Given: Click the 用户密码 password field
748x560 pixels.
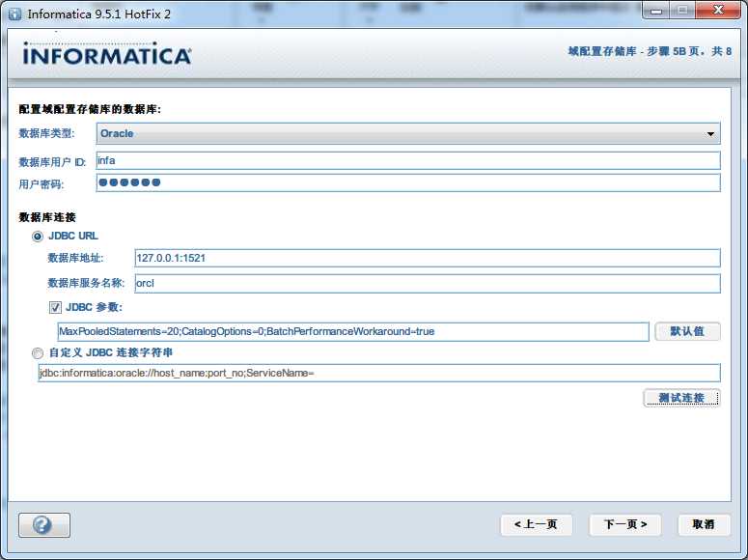Looking at the screenshot, I should 408,182.
